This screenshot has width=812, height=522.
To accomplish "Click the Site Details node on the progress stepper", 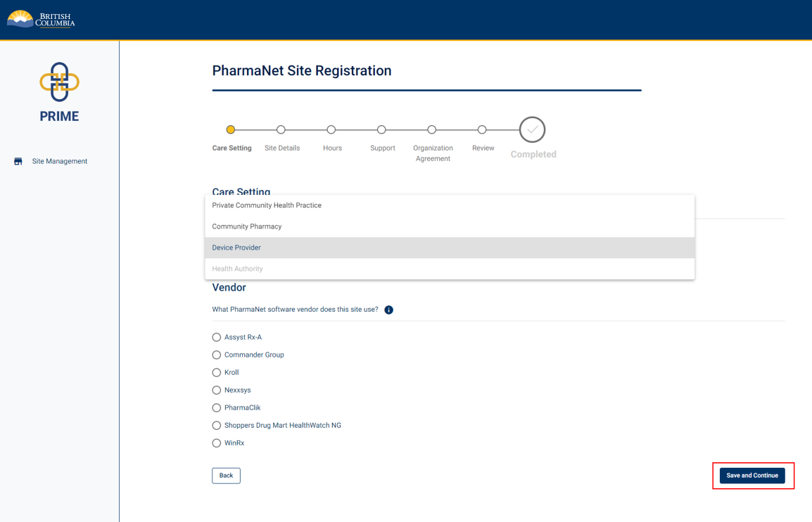I will [x=281, y=129].
